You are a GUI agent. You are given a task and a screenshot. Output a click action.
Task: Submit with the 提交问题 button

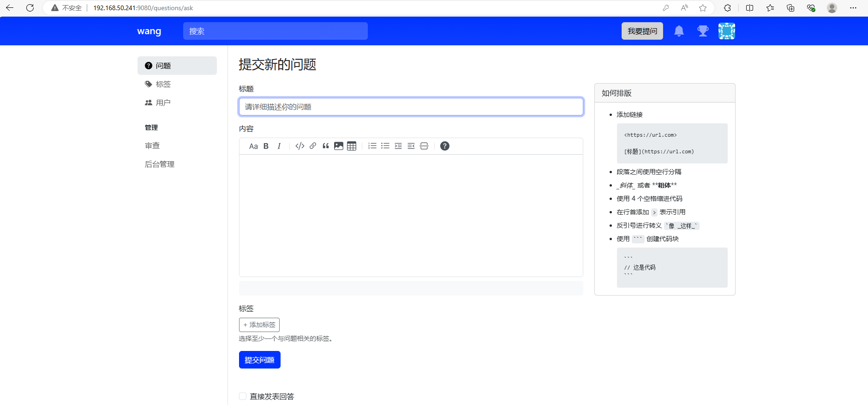tap(260, 360)
